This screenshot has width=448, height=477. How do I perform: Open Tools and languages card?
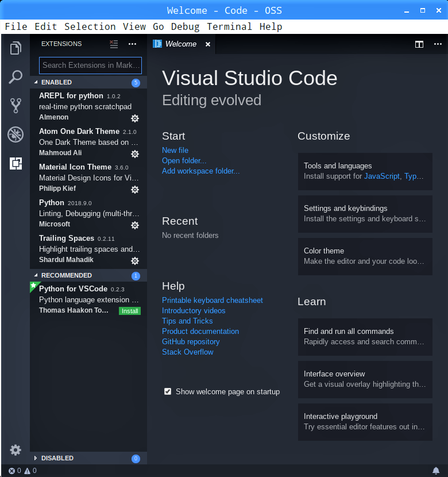[365, 172]
